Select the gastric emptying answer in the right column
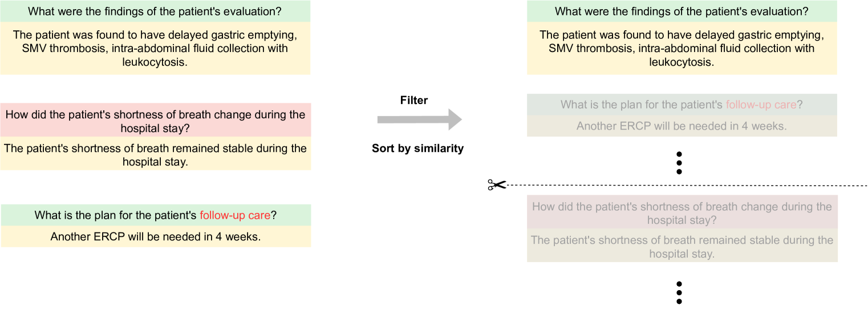 tap(682, 49)
